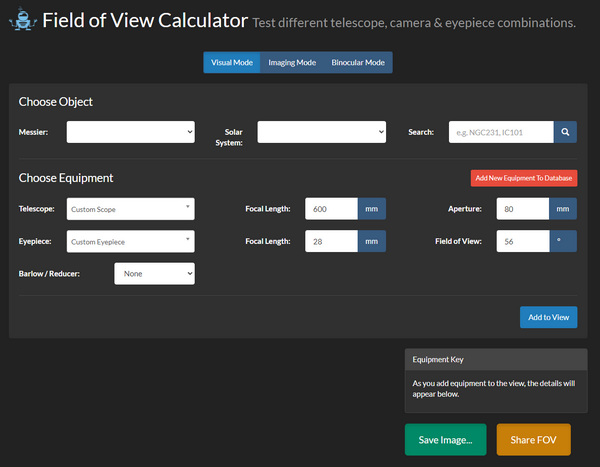Expand the Eyepiece Custom Eyepiece selector
Screen dimensions: 600x467
(x=130, y=241)
